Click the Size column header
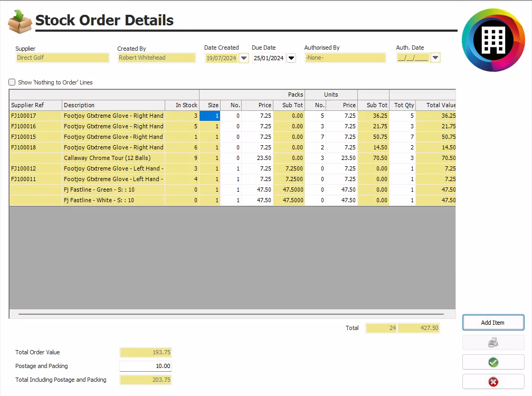 coord(210,105)
